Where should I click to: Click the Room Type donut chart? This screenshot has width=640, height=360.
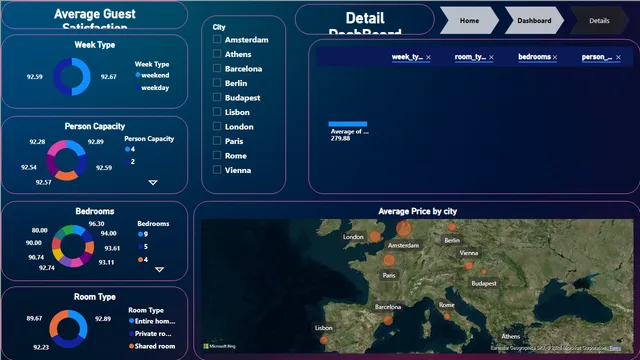[68, 329]
